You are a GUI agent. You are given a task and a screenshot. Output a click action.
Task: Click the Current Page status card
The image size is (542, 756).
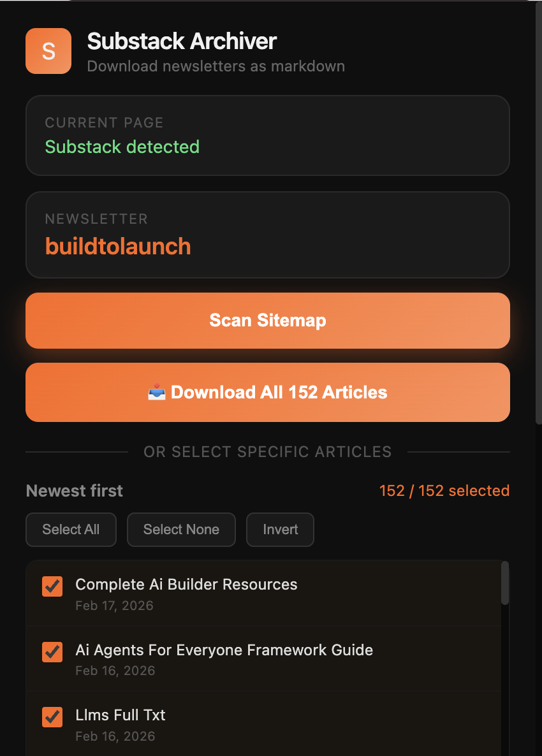click(268, 136)
